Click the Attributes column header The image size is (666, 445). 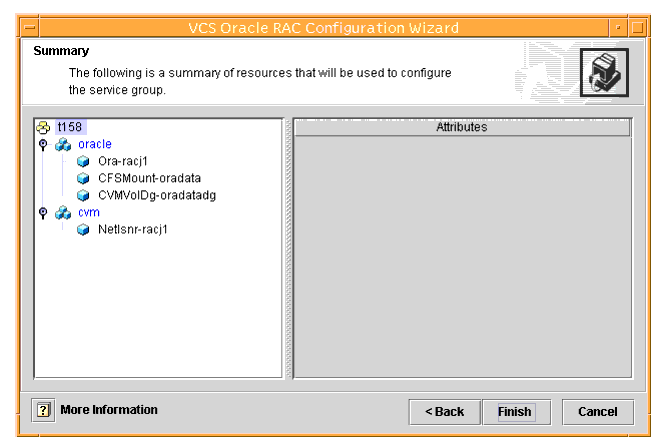(462, 127)
